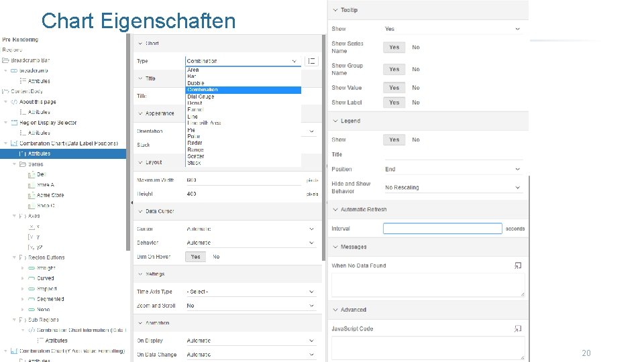Image resolution: width=644 pixels, height=362 pixels.
Task: Choose Pie from chart type list
Action: tap(244, 129)
